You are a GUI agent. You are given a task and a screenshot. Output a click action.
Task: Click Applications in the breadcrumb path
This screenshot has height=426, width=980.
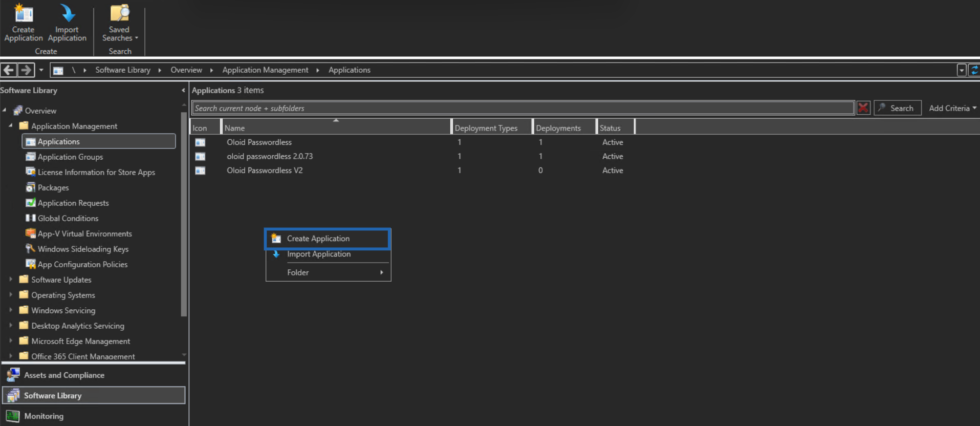(x=350, y=70)
